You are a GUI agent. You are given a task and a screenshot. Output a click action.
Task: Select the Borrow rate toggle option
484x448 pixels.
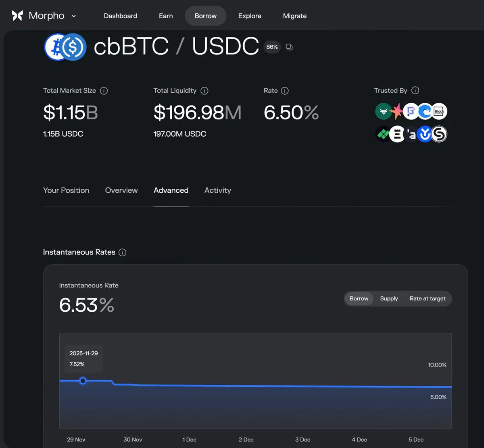(359, 299)
